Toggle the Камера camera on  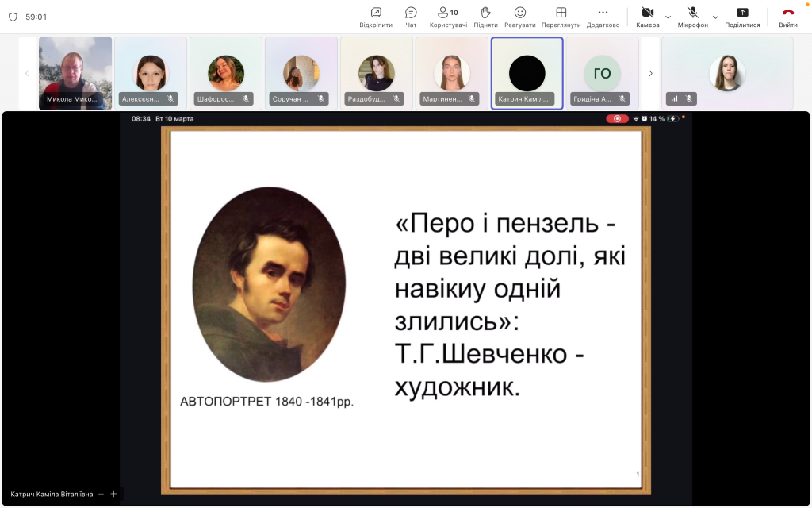click(x=647, y=16)
